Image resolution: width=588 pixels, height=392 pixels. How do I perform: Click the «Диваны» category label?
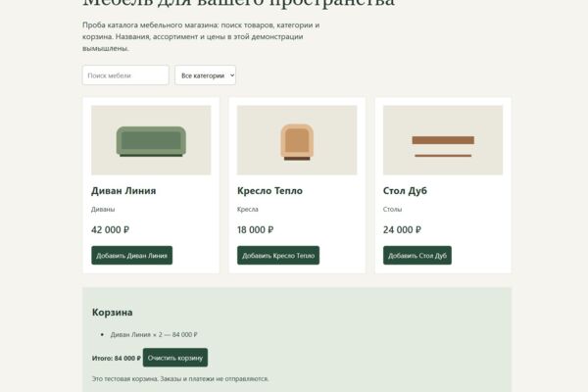pyautogui.click(x=103, y=210)
